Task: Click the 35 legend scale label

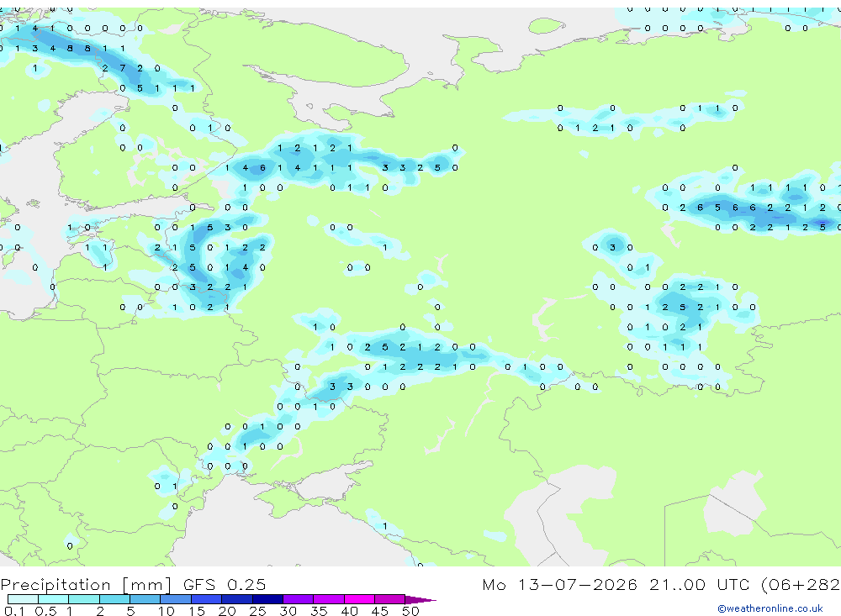Action: 319,611
